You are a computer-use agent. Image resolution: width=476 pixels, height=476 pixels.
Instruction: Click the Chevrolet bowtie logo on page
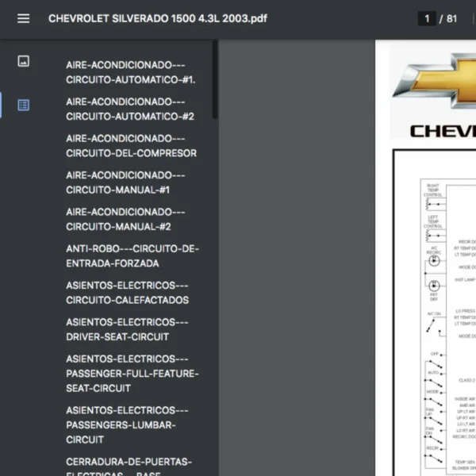435,81
